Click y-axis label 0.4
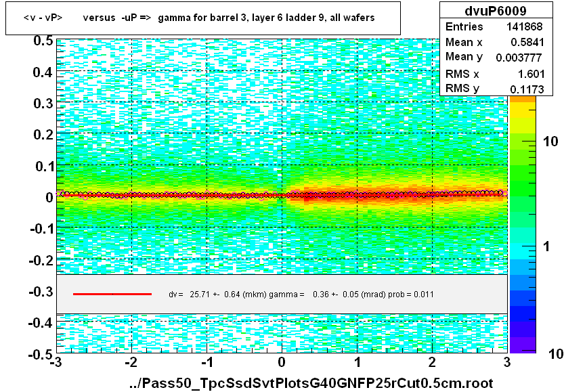The height and width of the screenshot is (392, 564). tap(43, 72)
